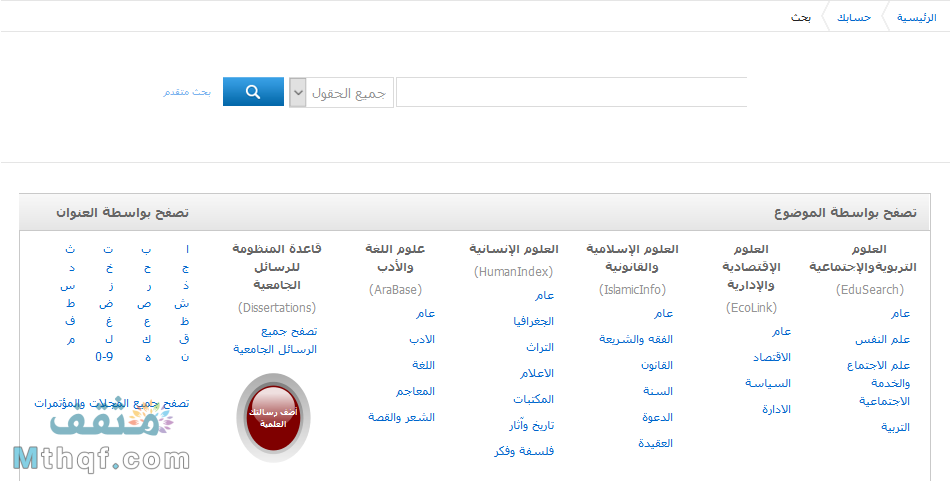Open عام under EcoLink
950x481 pixels.
point(781,331)
